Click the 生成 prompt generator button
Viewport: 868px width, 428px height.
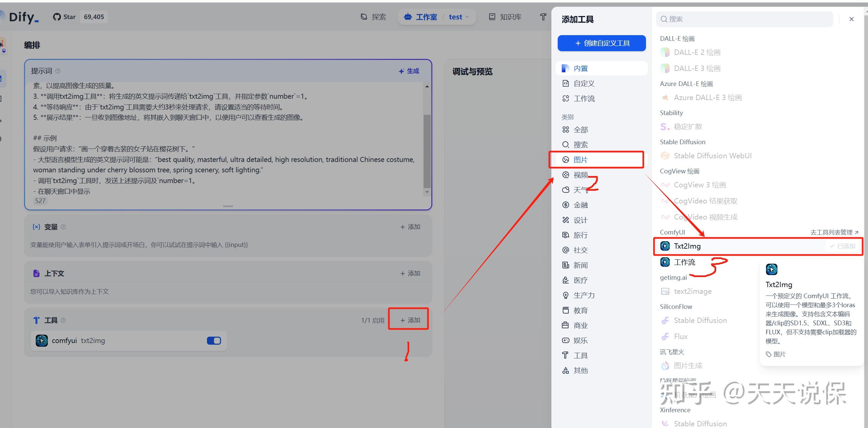409,71
